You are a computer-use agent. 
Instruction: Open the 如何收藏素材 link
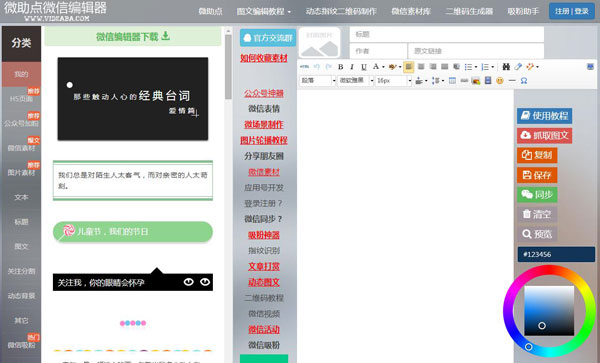click(x=264, y=58)
